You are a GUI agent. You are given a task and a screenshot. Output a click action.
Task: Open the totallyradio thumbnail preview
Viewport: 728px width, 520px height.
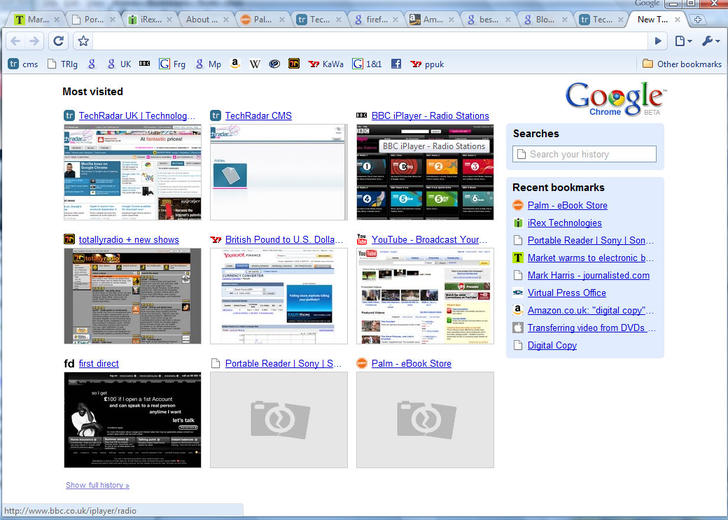[133, 296]
